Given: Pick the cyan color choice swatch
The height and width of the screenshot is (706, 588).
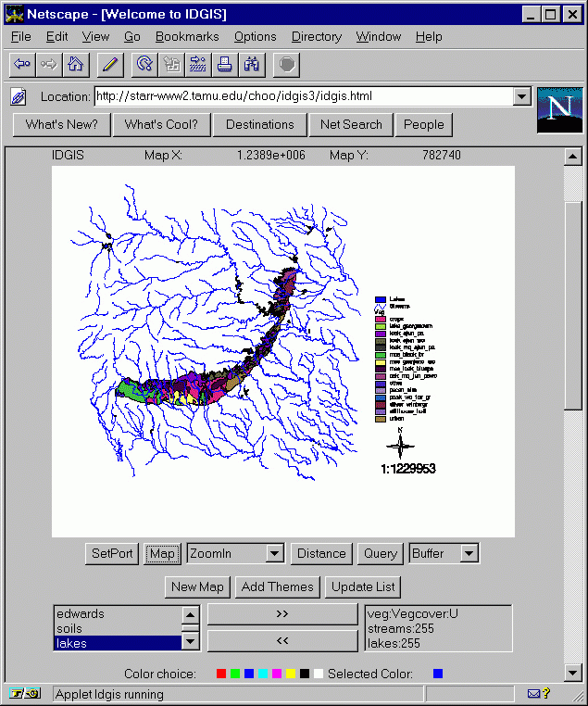Looking at the screenshot, I should [x=263, y=674].
